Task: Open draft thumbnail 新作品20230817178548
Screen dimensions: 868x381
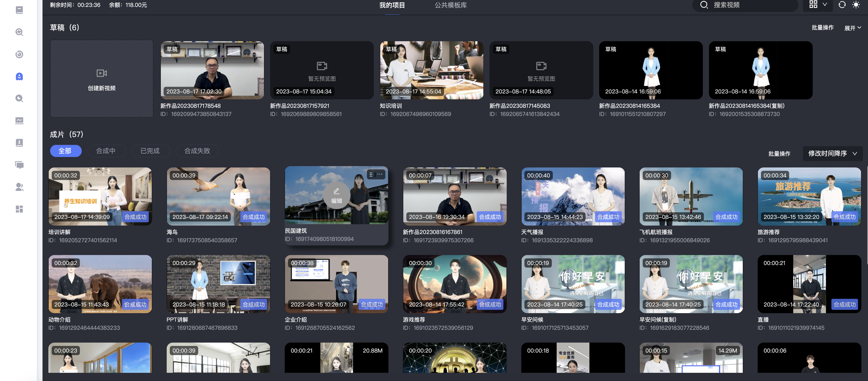Action: click(x=212, y=70)
